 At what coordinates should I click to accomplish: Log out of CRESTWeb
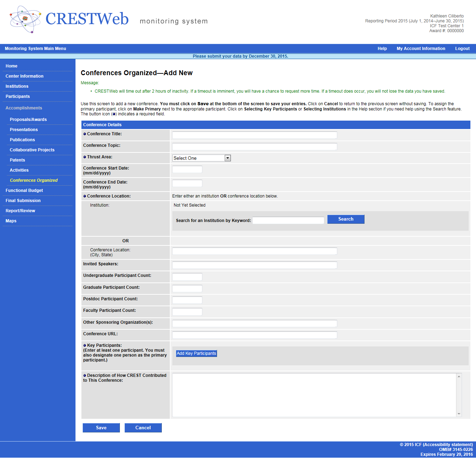(462, 49)
